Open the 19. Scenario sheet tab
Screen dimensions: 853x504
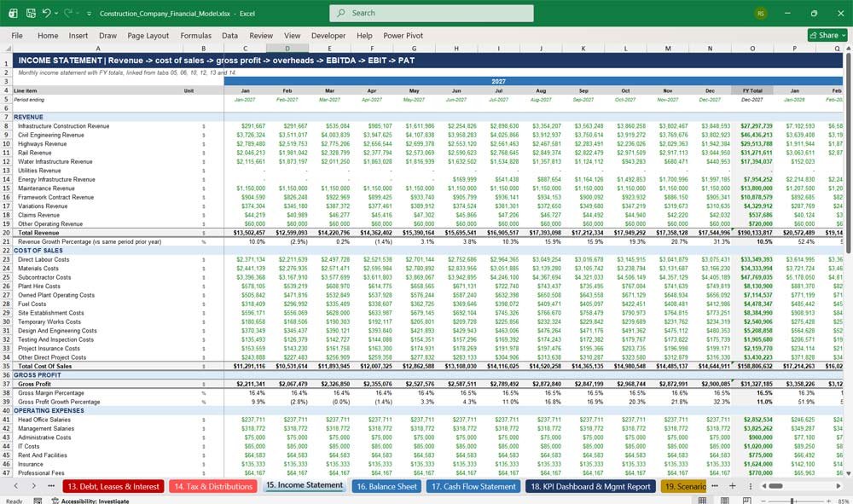pos(683,487)
